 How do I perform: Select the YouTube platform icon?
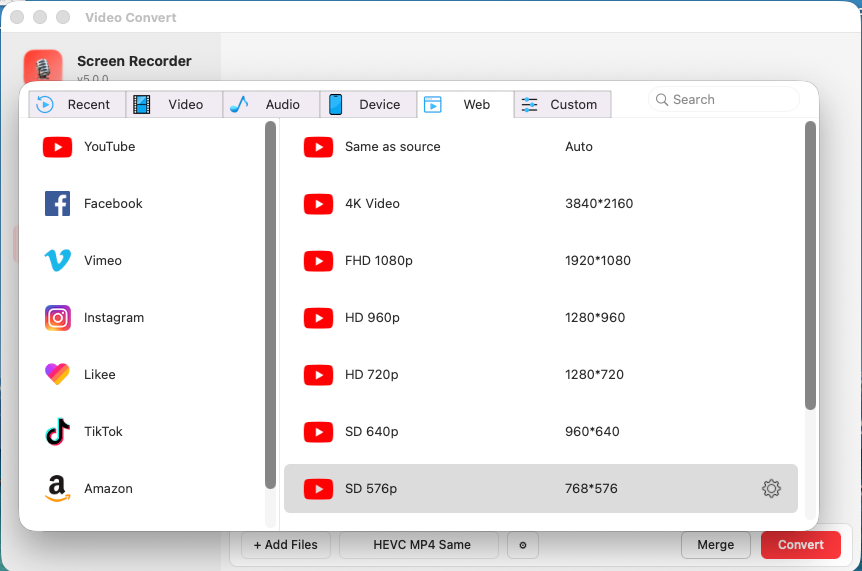click(x=57, y=147)
